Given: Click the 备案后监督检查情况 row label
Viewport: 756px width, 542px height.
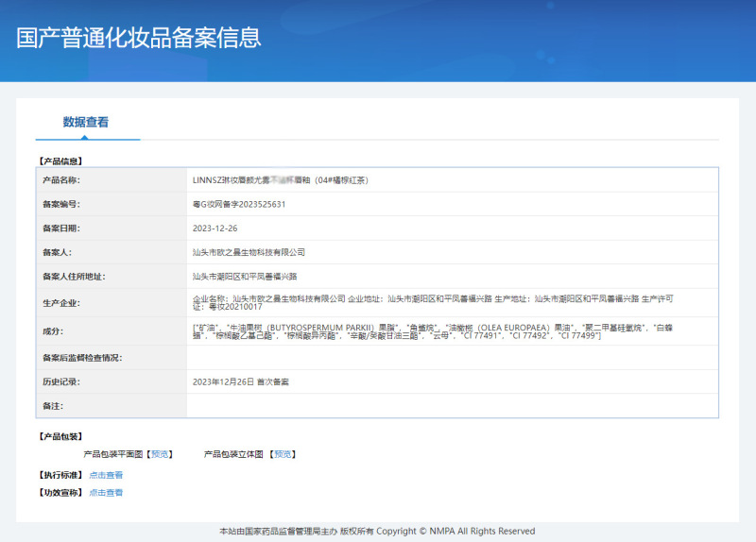Looking at the screenshot, I should 82,358.
